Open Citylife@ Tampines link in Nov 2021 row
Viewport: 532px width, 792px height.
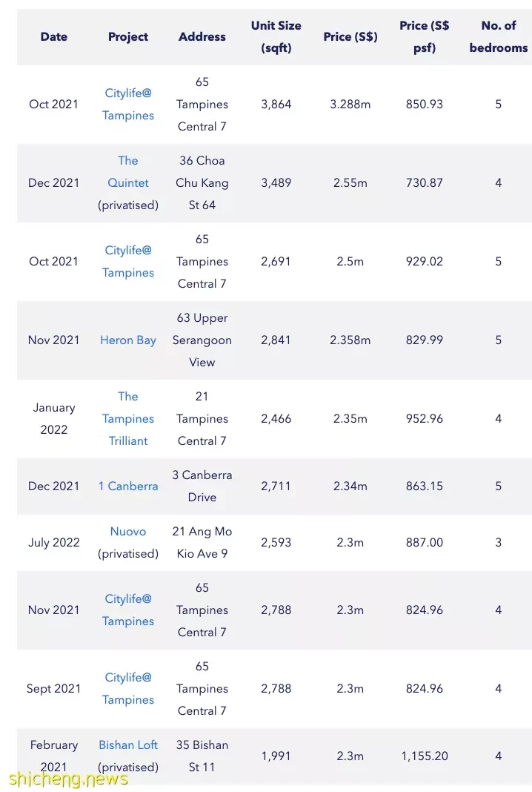pyautogui.click(x=127, y=610)
